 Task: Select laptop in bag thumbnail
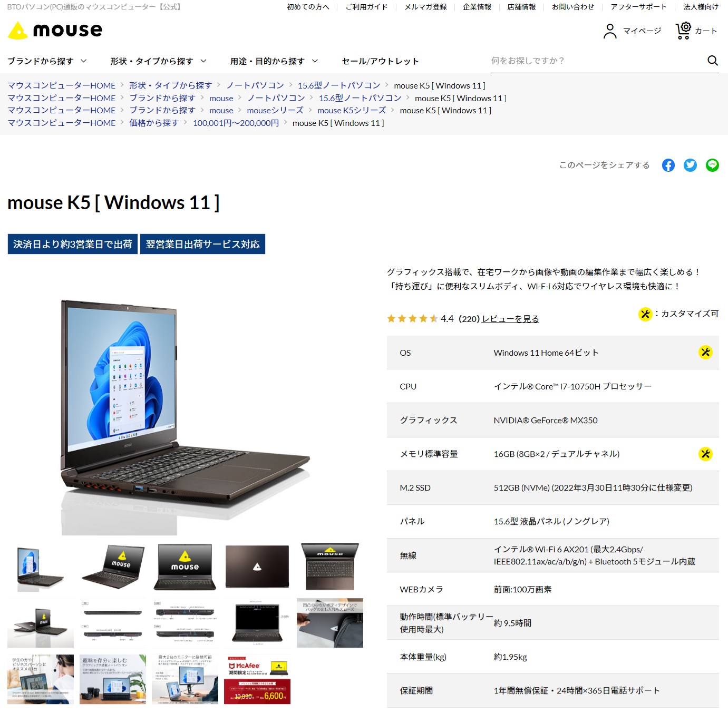[330, 623]
